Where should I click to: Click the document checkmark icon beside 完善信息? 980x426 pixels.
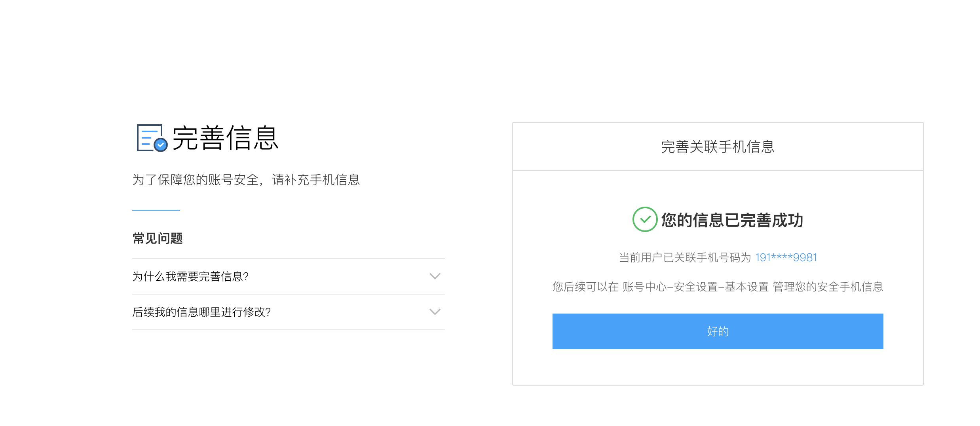[x=152, y=138]
